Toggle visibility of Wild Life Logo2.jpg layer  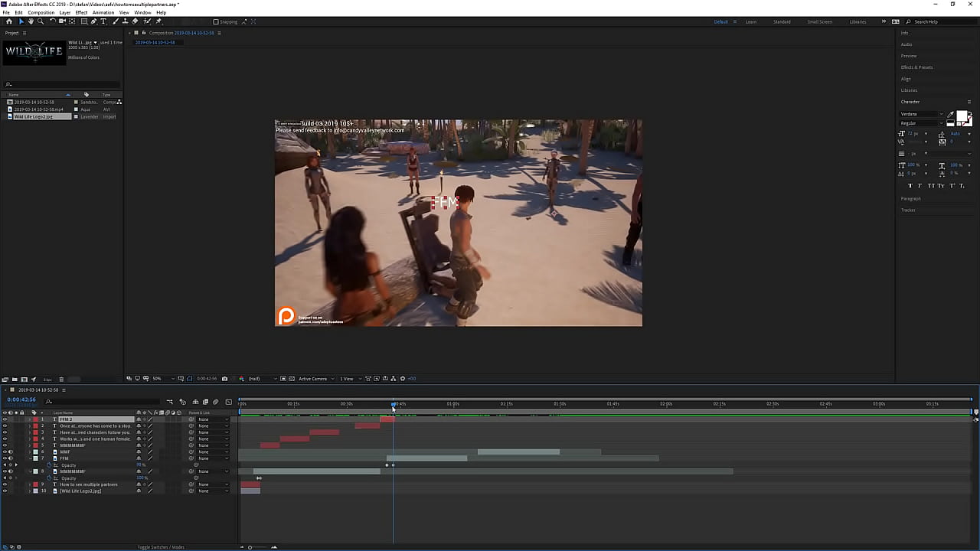5,491
